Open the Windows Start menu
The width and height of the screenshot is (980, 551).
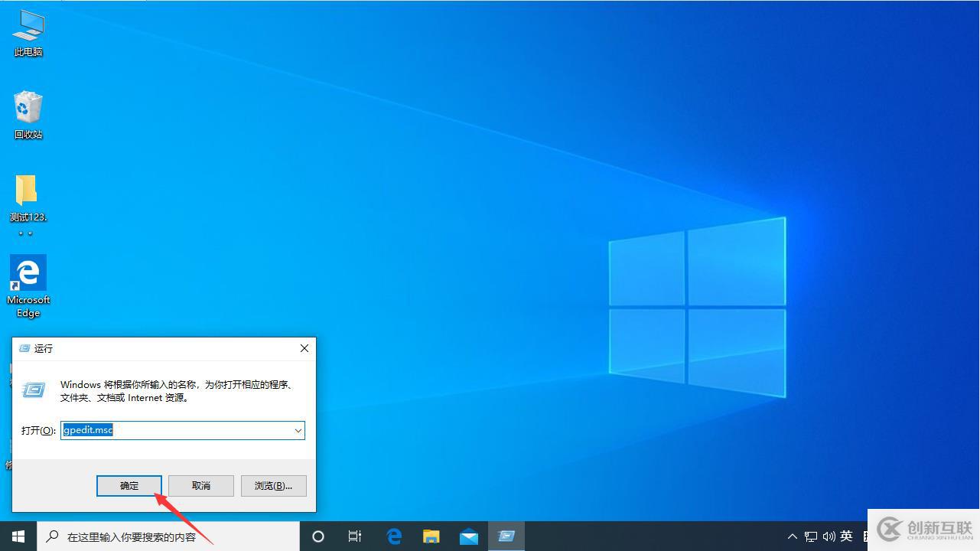pyautogui.click(x=18, y=536)
